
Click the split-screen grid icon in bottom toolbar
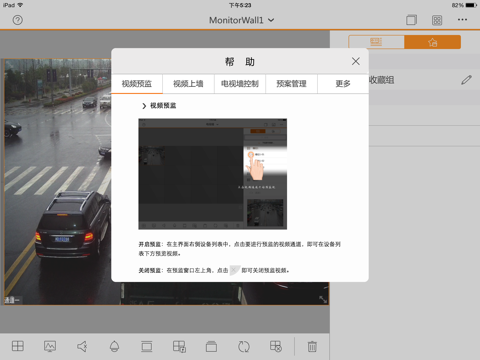point(18,346)
